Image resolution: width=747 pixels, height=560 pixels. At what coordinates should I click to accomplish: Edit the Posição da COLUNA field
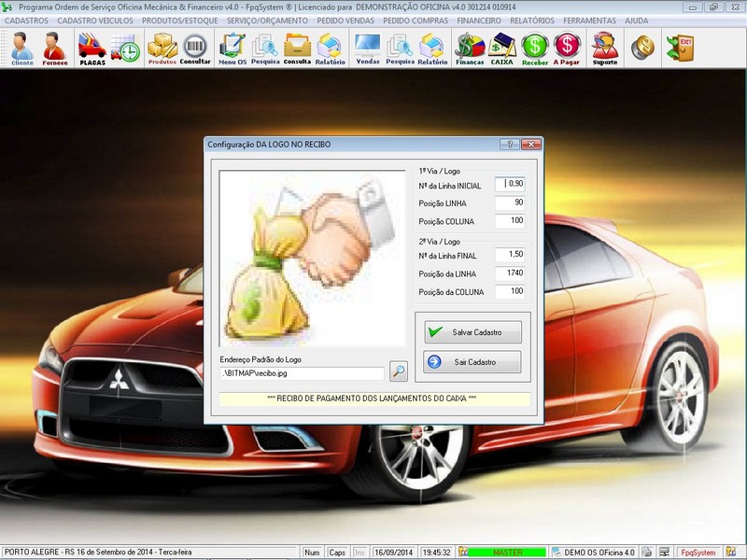(x=510, y=291)
